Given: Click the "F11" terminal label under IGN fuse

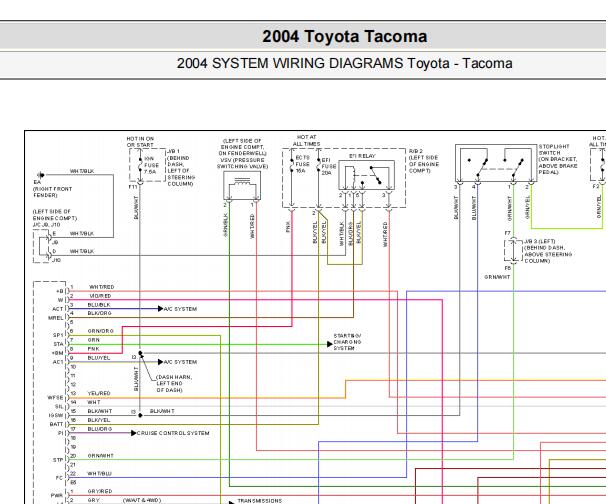Looking at the screenshot, I should tap(133, 187).
